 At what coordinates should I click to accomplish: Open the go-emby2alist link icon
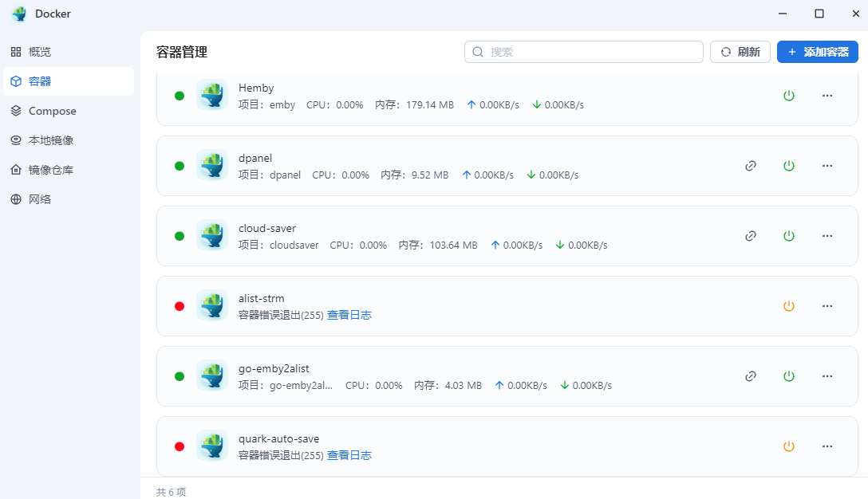pos(751,376)
